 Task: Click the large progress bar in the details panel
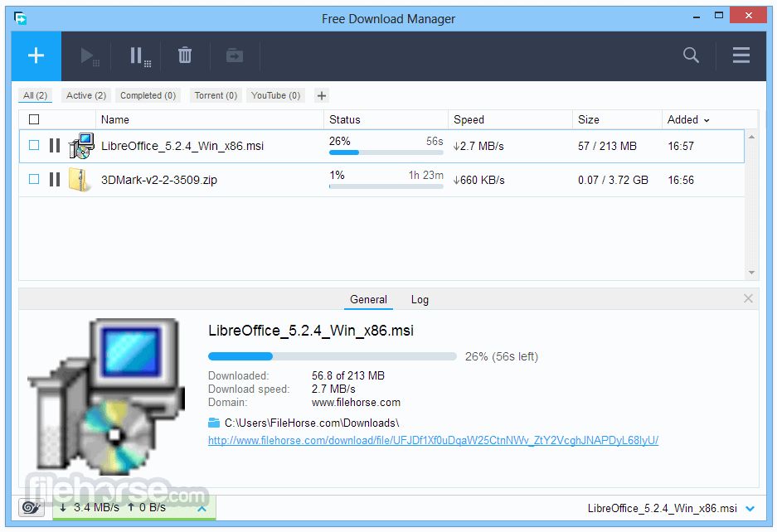[x=332, y=356]
